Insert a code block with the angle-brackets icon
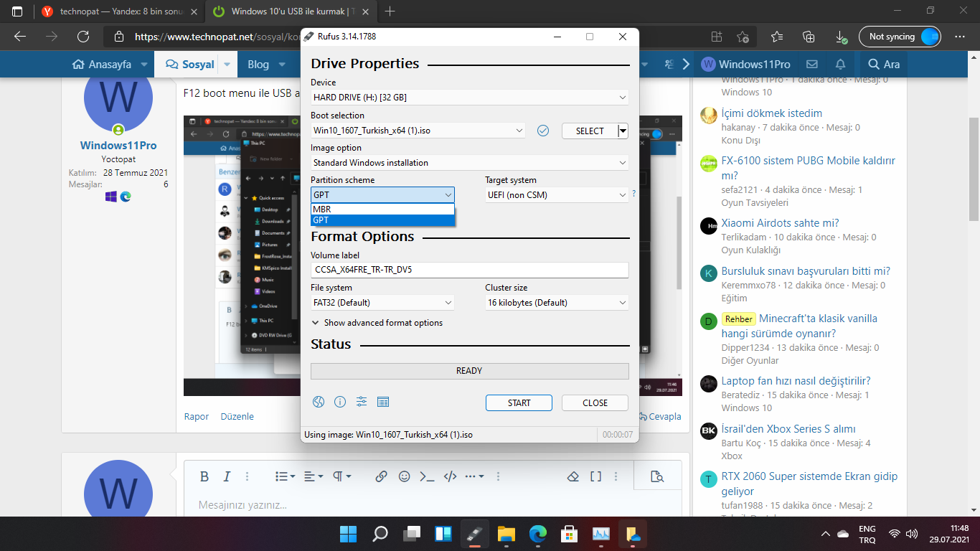Viewport: 980px width, 551px height. pyautogui.click(x=451, y=476)
